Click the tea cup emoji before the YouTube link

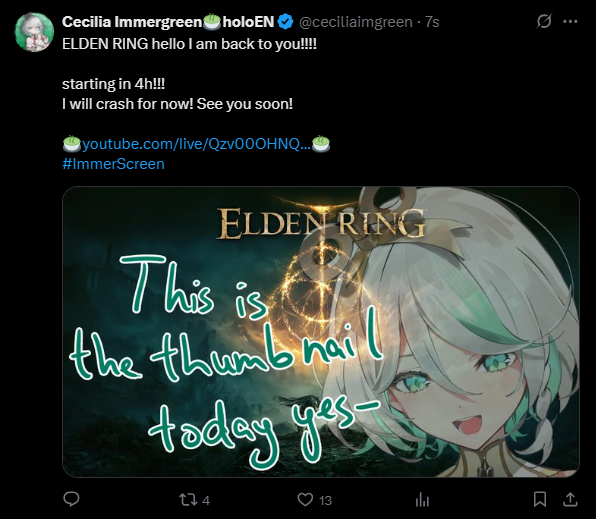click(72, 144)
